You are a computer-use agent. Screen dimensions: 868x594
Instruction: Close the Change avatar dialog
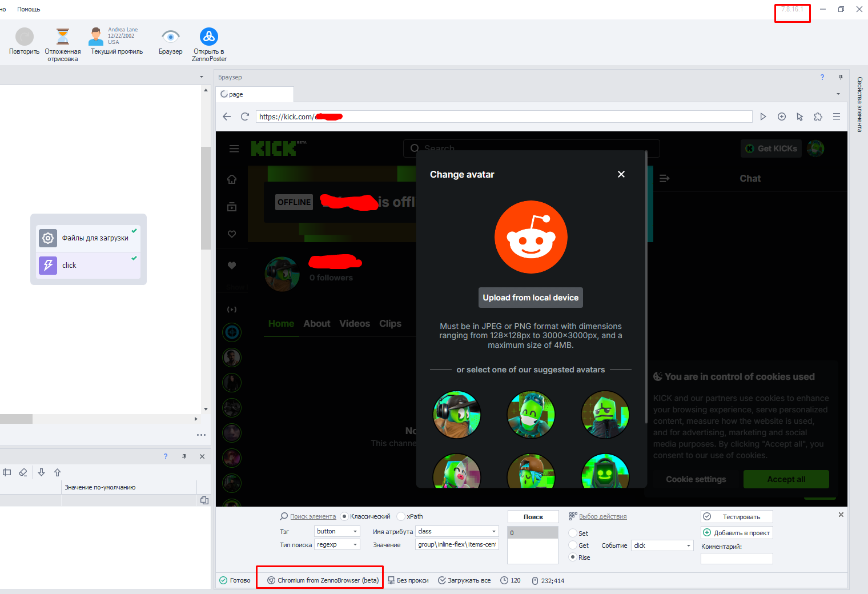[x=621, y=174]
